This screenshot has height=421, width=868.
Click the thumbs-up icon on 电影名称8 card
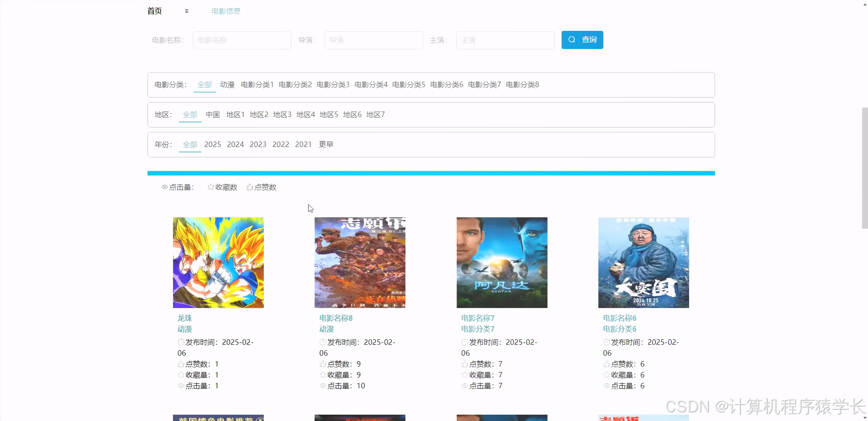pyautogui.click(x=322, y=363)
